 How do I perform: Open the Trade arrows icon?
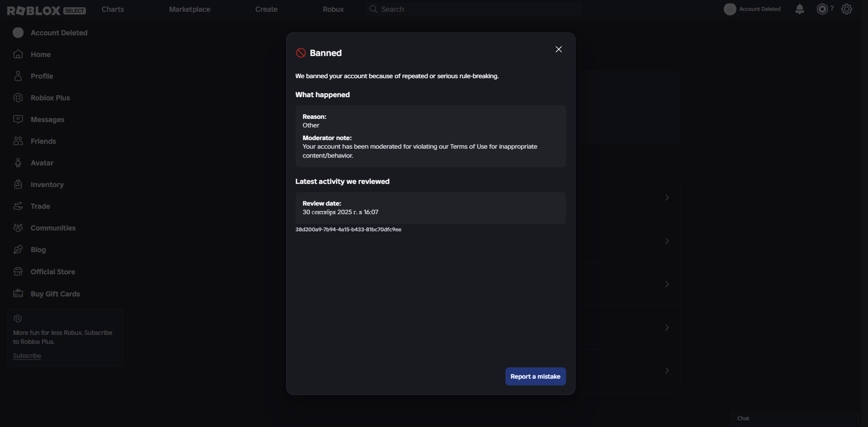click(18, 206)
